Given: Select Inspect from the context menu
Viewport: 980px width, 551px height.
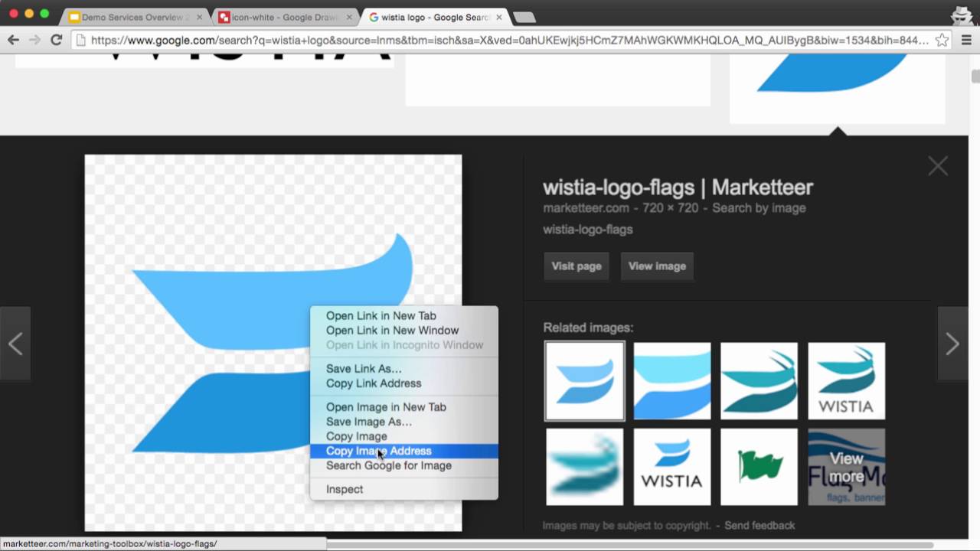Looking at the screenshot, I should coord(345,489).
